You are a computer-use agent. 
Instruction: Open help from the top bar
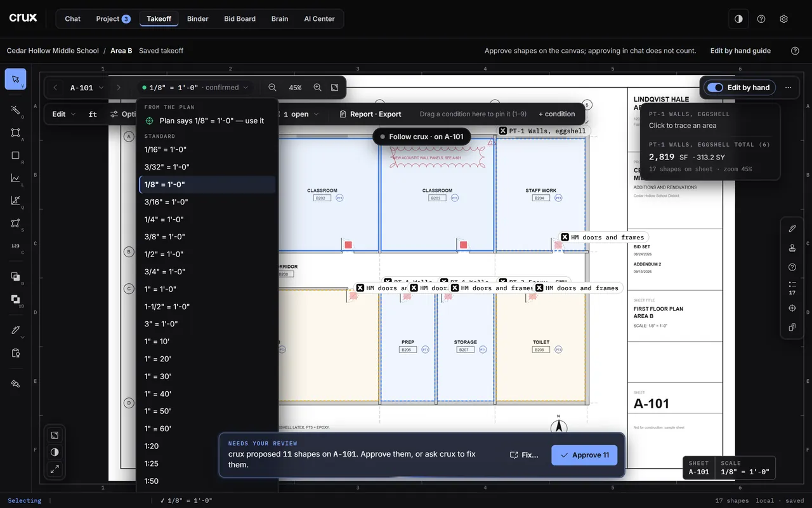[761, 19]
